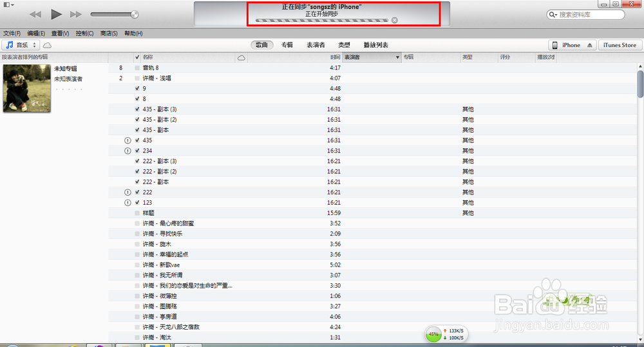Viewport: 644px width, 347px height.
Task: Sort by the 专辑 column header
Action: click(x=431, y=57)
